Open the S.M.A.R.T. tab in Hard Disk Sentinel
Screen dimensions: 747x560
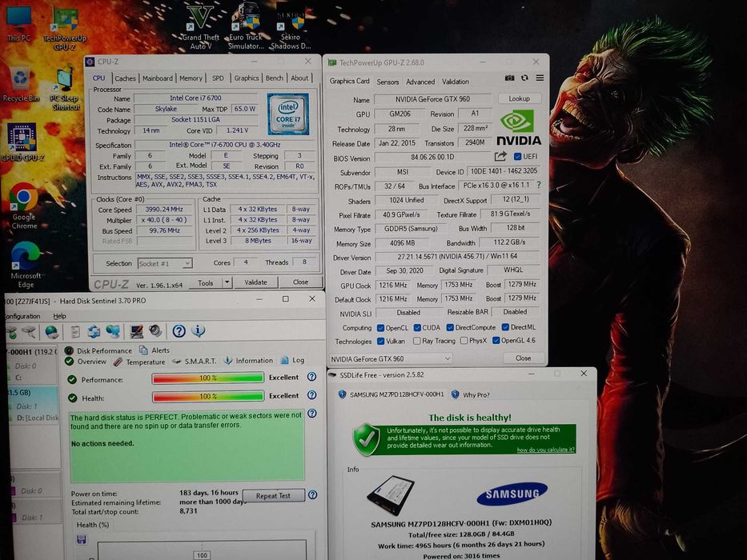[195, 361]
